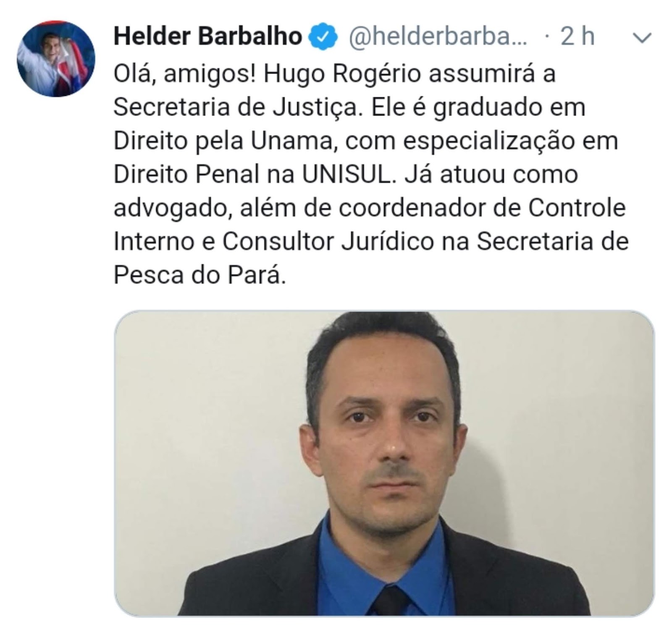The image size is (672, 627).
Task: Click the words 'Direito Penal' in the tweet
Action: 186,174
